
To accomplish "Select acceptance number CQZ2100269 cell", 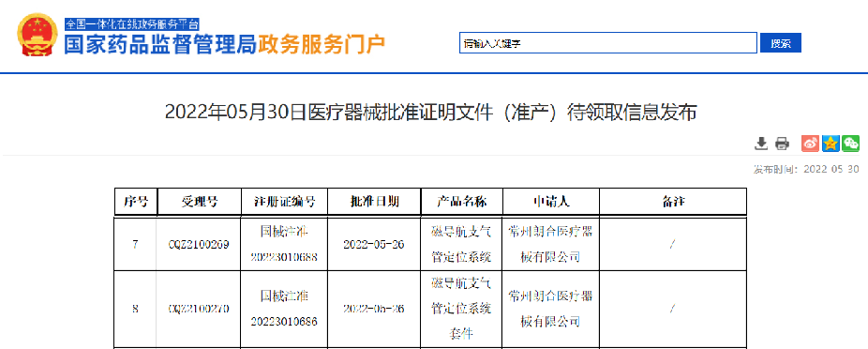I will [x=199, y=244].
